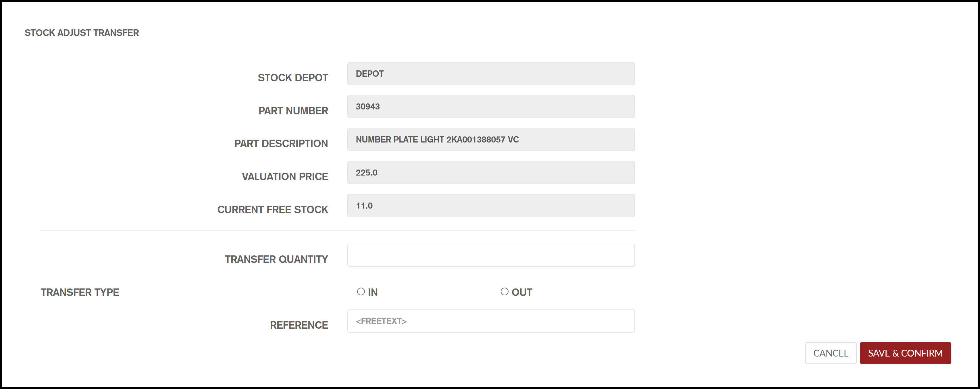Click the Part Description field
Screen dimensions: 980x389
[490, 140]
